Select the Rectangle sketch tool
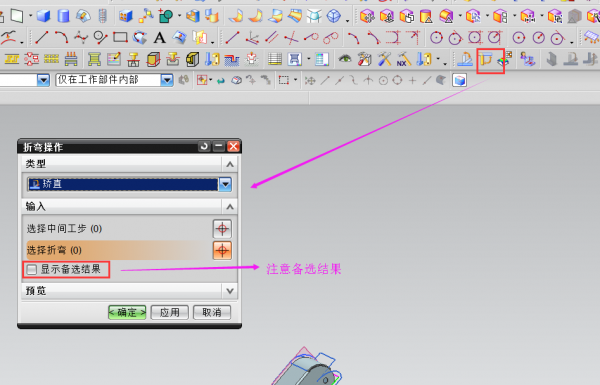 120,38
